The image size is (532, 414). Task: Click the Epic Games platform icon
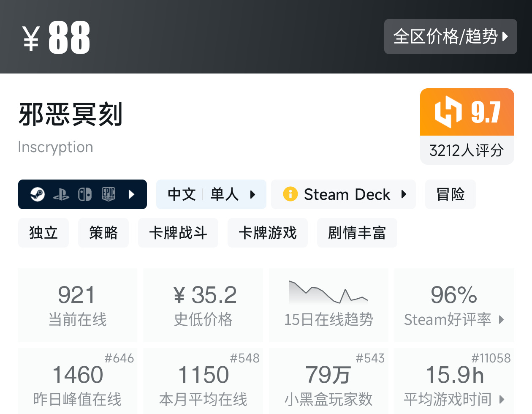(109, 194)
